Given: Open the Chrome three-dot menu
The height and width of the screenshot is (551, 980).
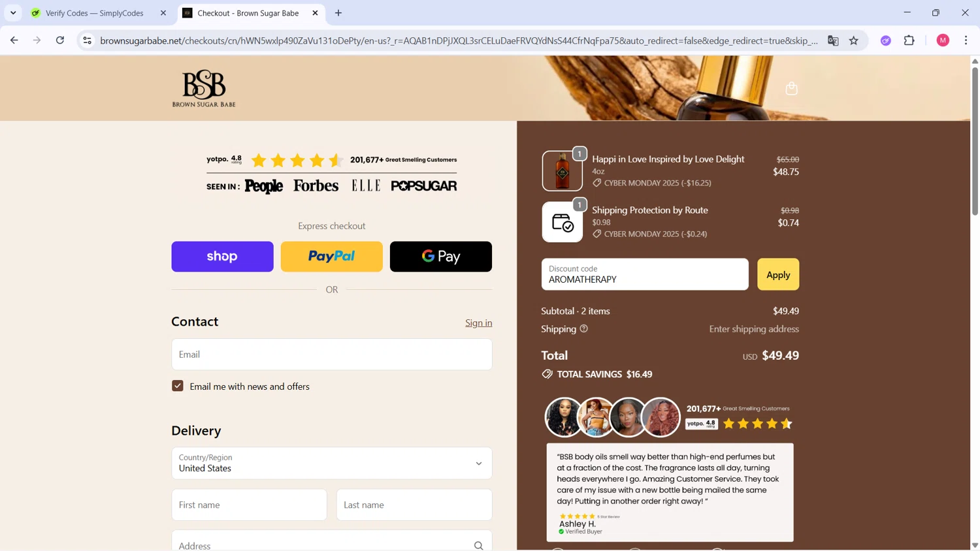Looking at the screenshot, I should coord(966,40).
